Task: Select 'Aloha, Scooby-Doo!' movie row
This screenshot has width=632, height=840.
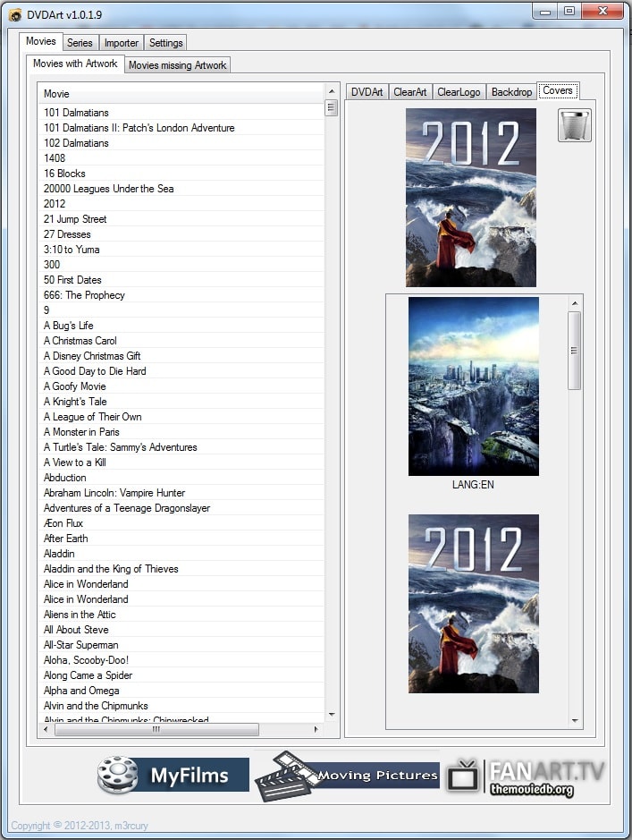Action: click(181, 660)
